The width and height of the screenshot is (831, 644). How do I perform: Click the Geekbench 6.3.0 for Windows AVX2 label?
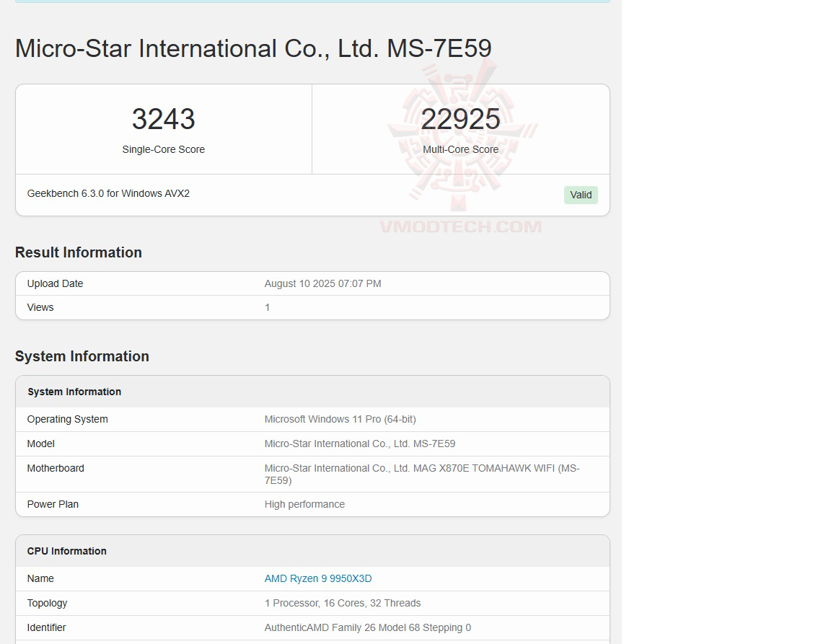pos(108,193)
